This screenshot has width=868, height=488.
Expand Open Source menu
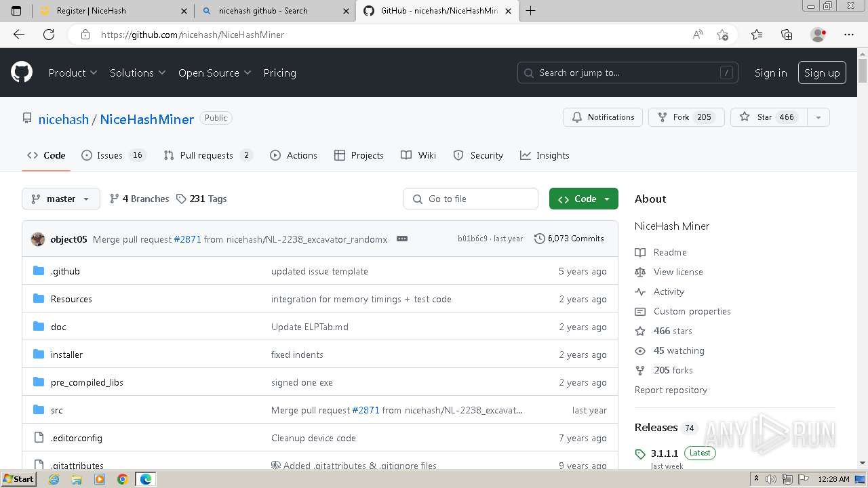pyautogui.click(x=214, y=73)
